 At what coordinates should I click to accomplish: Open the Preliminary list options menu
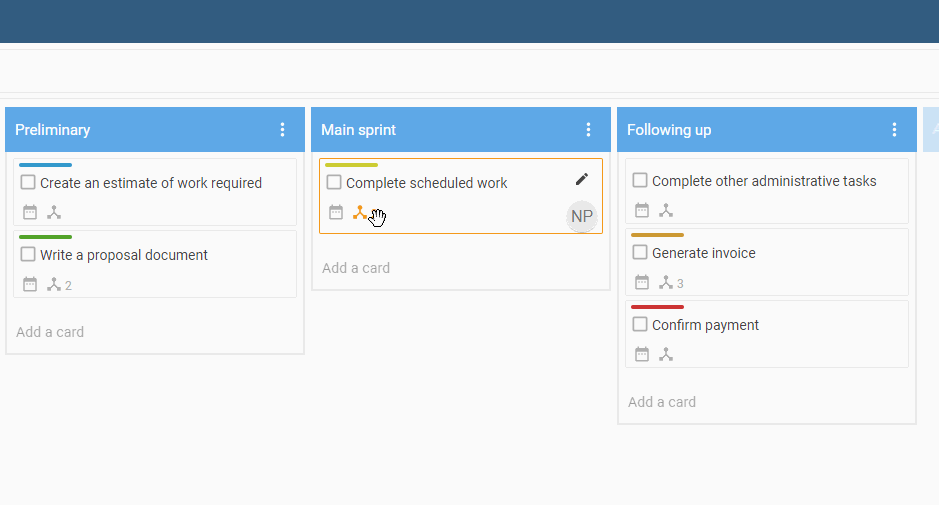point(283,129)
